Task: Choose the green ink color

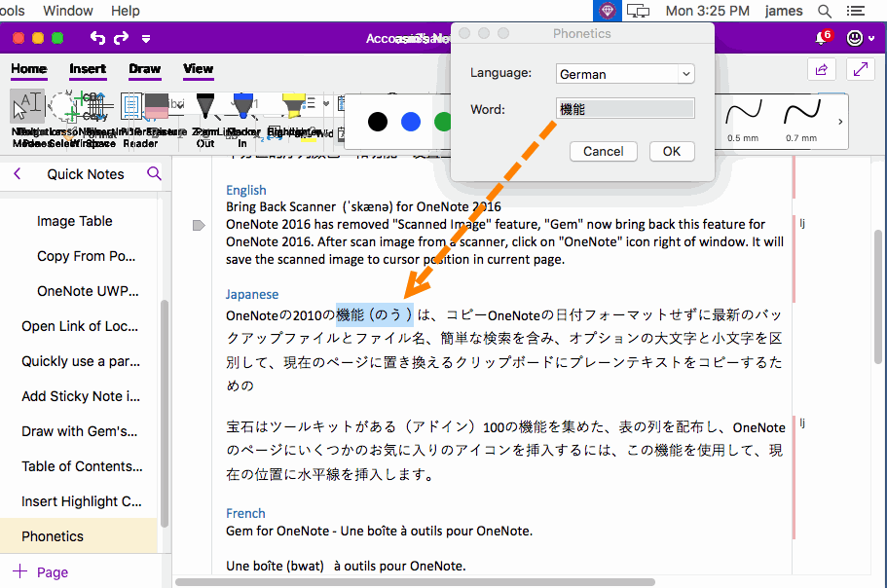Action: pyautogui.click(x=443, y=122)
